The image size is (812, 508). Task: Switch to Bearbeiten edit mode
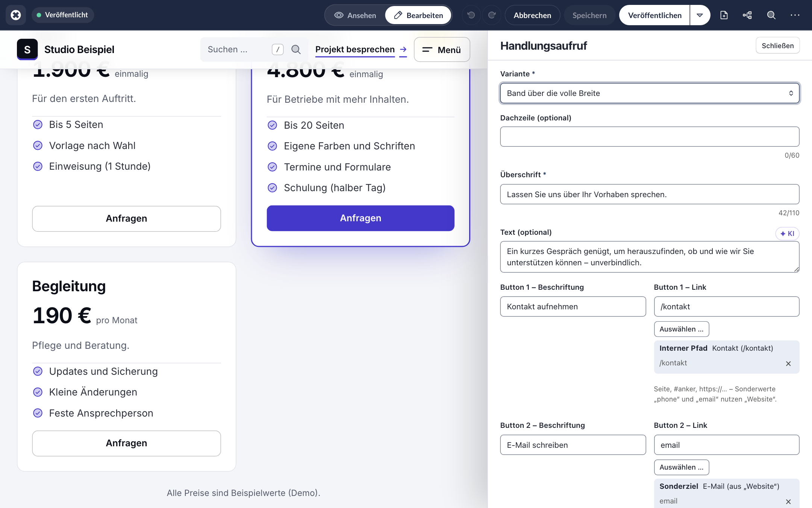coord(418,15)
